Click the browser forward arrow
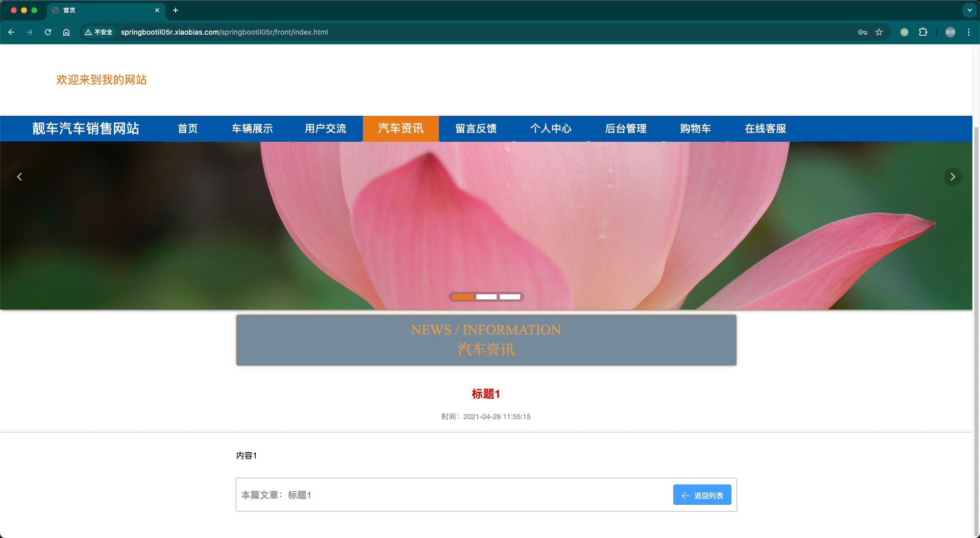Screen dimensions: 980x538 pyautogui.click(x=30, y=32)
